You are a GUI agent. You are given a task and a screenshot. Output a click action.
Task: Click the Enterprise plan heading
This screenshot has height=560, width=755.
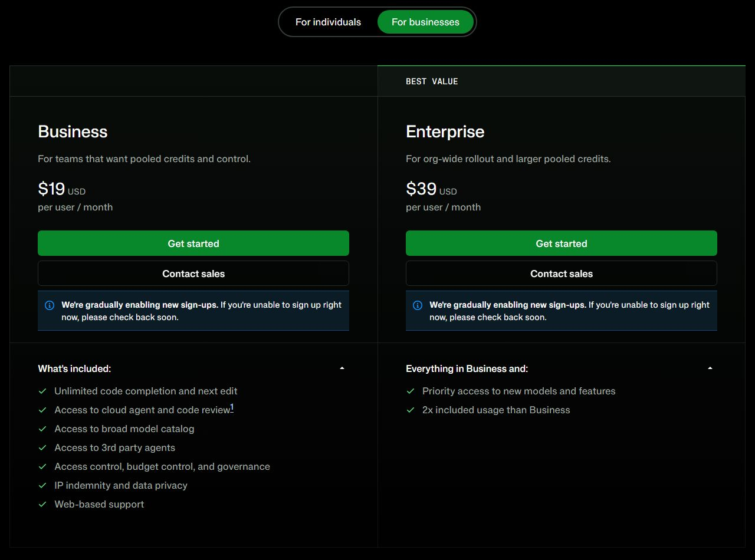[445, 131]
